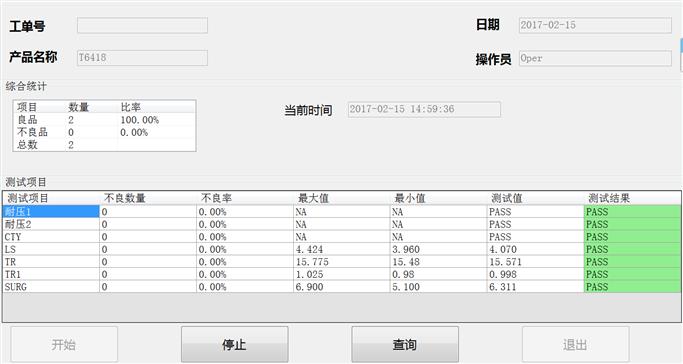This screenshot has height=364, width=683.
Task: Click the green PASS cell for LS
Action: pos(632,249)
